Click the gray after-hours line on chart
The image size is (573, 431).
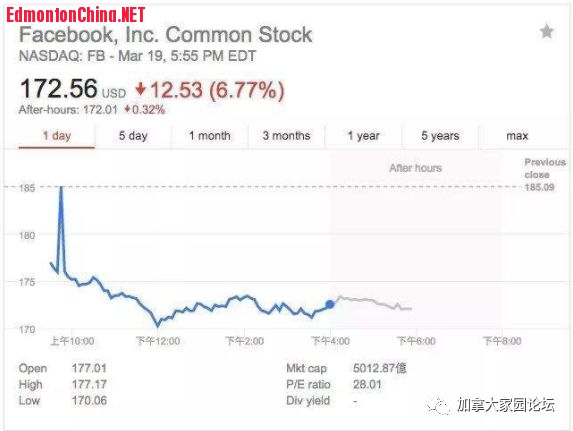375,302
